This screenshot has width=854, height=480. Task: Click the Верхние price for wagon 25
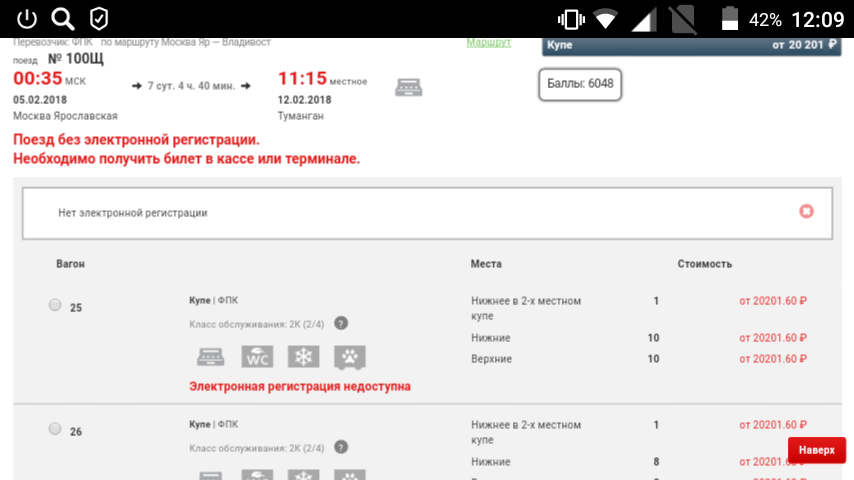[x=772, y=359]
